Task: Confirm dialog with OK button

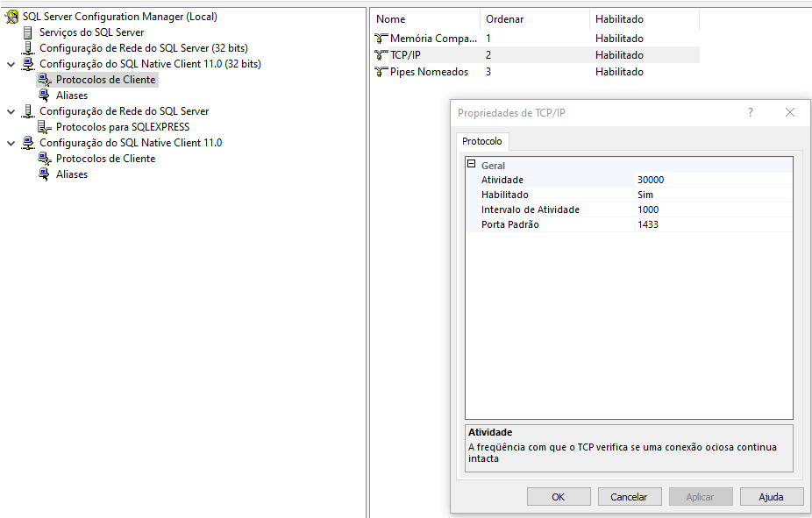Action: [559, 497]
